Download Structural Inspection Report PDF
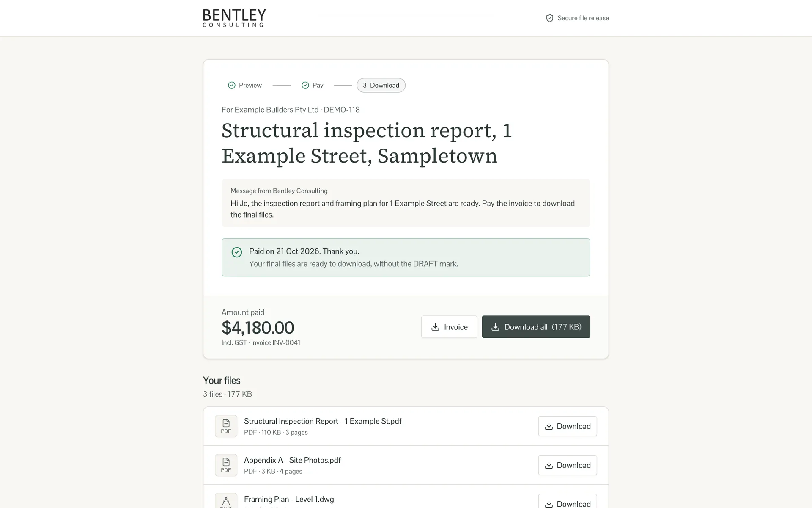812x508 pixels. 568,426
